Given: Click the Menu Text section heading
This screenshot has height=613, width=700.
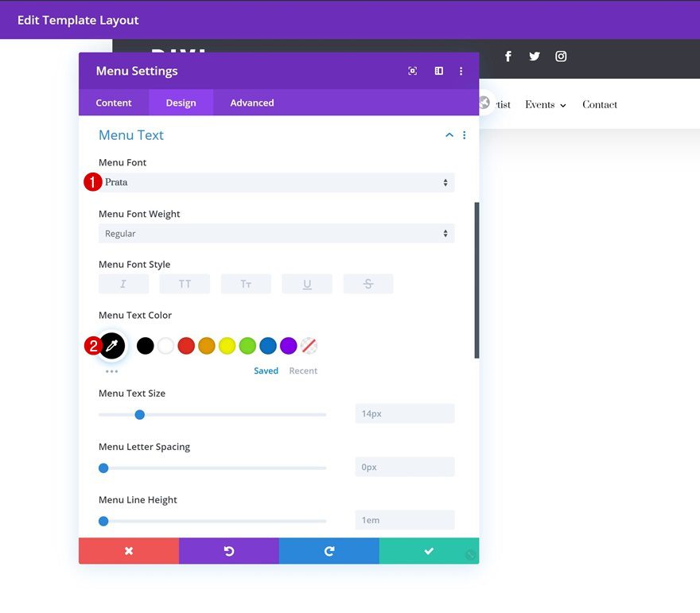Looking at the screenshot, I should click(131, 134).
